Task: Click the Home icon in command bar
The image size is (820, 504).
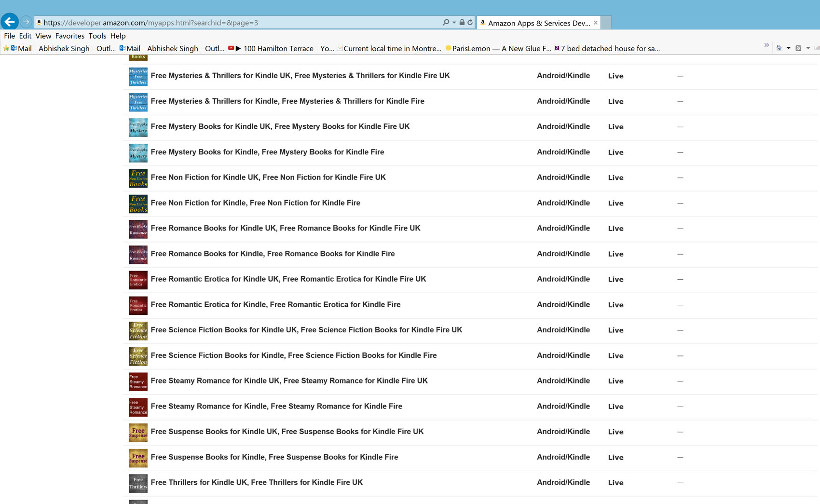Action: point(779,48)
